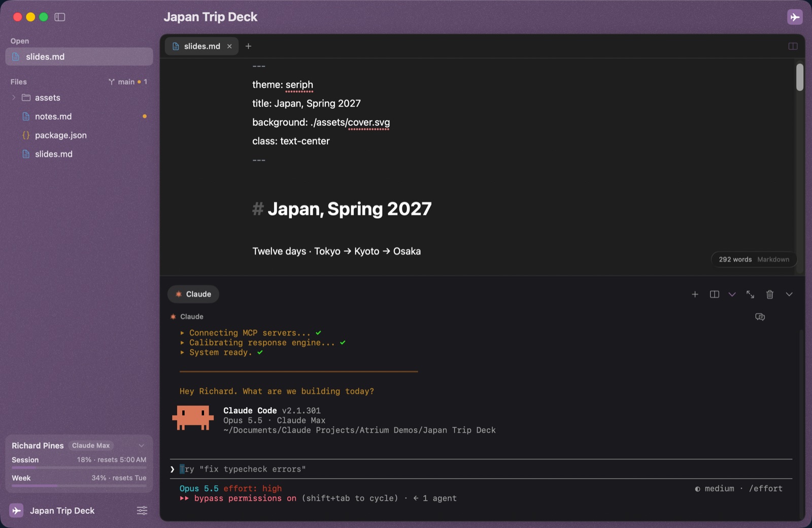
Task: Close the slides.md tab
Action: [x=229, y=46]
